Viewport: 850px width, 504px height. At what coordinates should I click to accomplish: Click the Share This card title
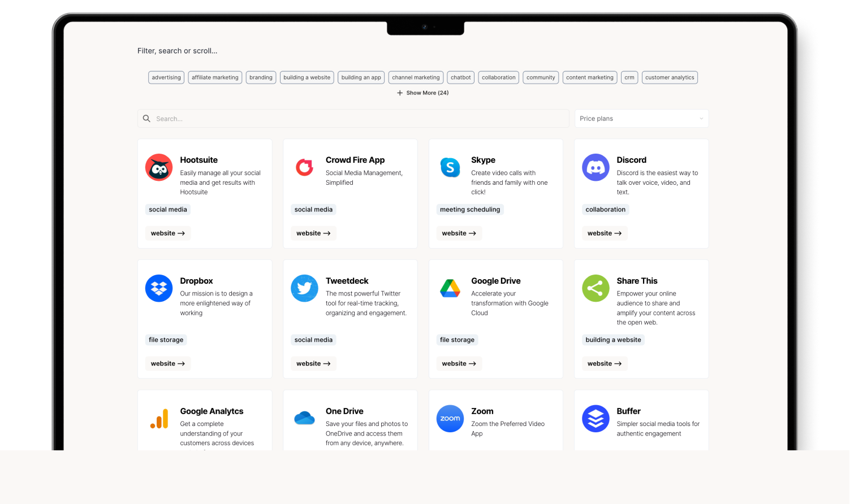(x=637, y=281)
